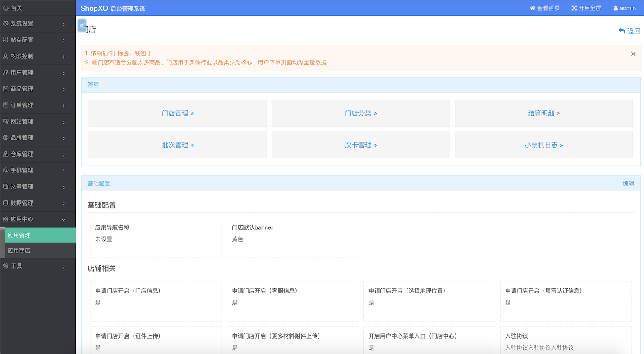The height and width of the screenshot is (354, 644).
Task: Dismiss the dependency notice with ×
Action: (633, 54)
